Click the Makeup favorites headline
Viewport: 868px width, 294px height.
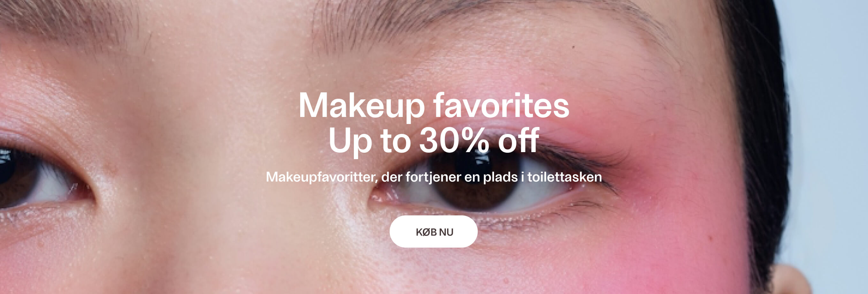(x=434, y=105)
